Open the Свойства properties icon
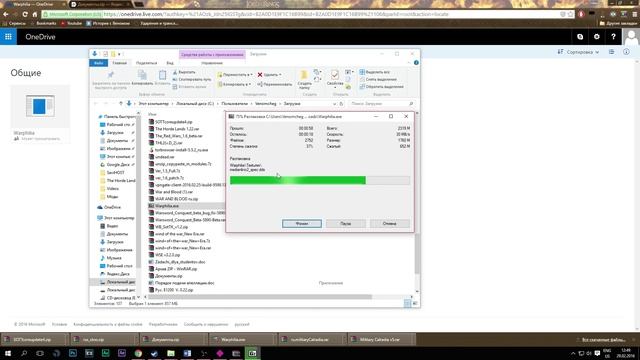640x360 pixels. (x=335, y=78)
